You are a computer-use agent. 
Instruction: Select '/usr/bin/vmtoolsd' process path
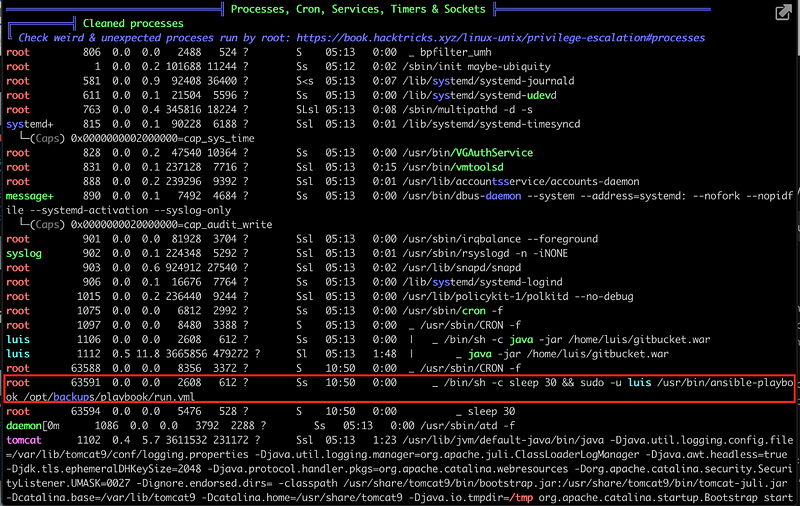tap(453, 167)
